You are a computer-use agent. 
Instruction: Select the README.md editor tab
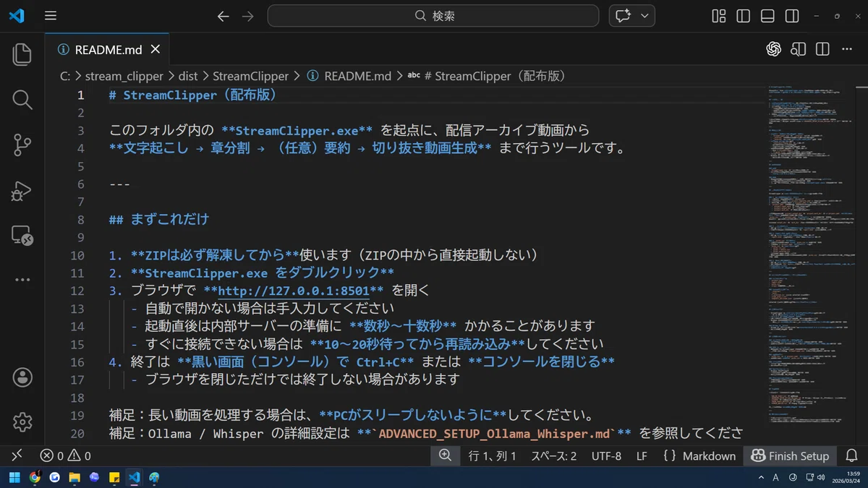[x=108, y=50]
